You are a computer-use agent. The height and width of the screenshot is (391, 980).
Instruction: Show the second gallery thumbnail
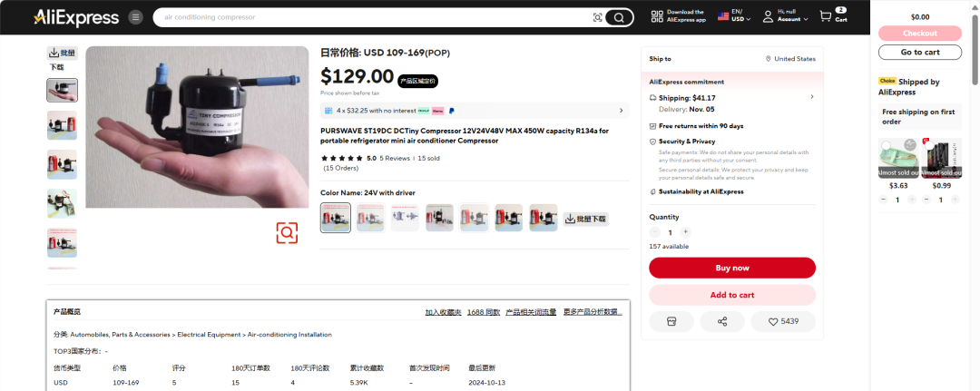(63, 125)
